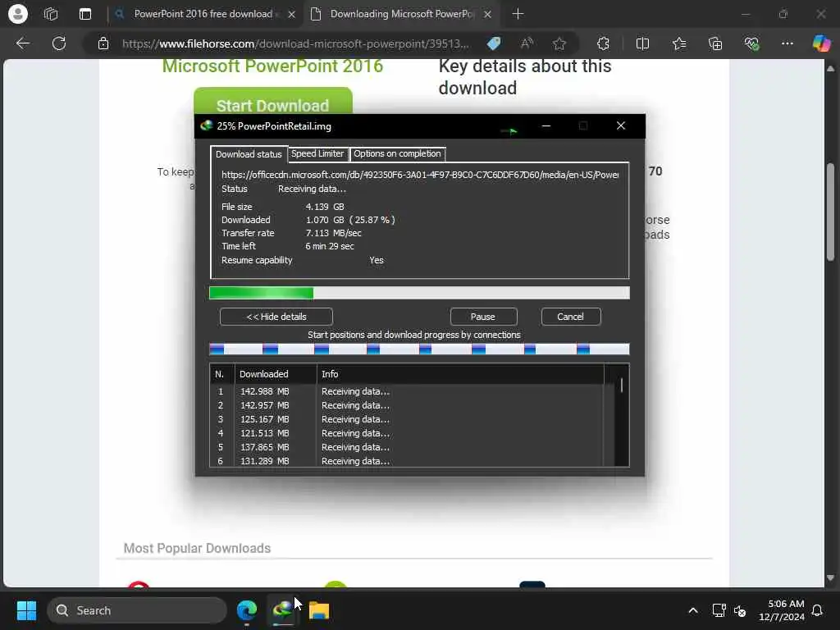Select connection row 137.865 MB
This screenshot has height=630, width=840.
pos(407,447)
